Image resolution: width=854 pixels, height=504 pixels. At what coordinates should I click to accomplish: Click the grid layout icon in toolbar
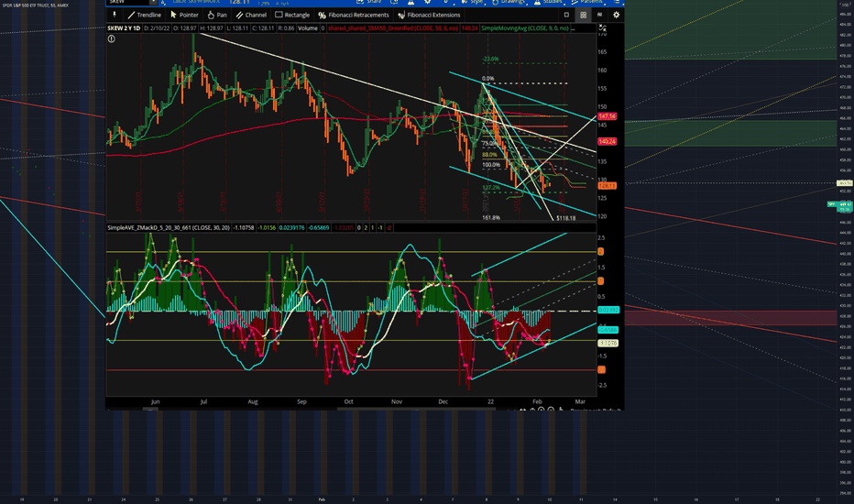(x=583, y=15)
